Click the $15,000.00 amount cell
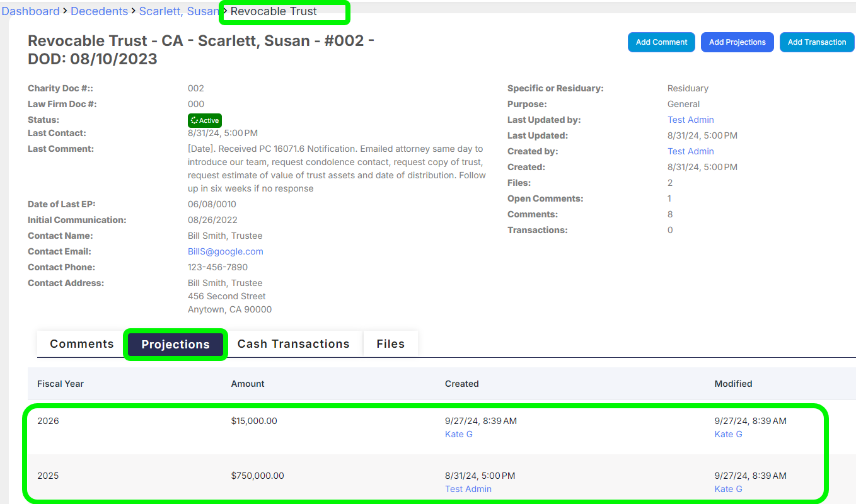Image resolution: width=856 pixels, height=504 pixels. [x=254, y=421]
